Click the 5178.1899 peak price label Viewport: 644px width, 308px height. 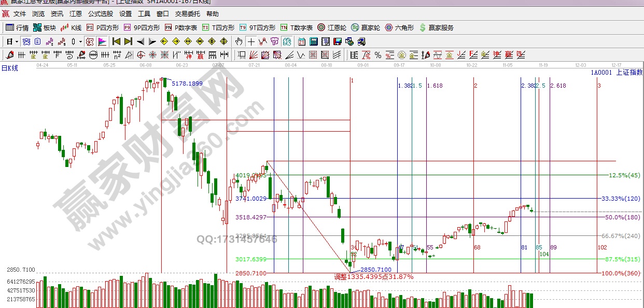tap(187, 83)
